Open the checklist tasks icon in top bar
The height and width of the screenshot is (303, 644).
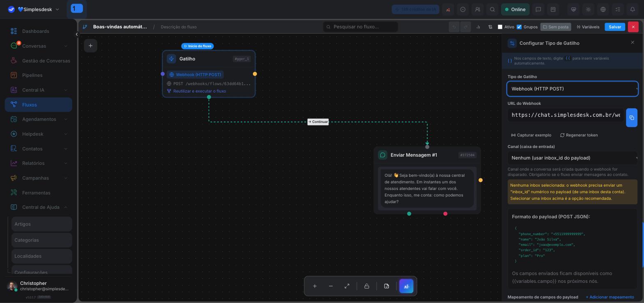coord(618,9)
